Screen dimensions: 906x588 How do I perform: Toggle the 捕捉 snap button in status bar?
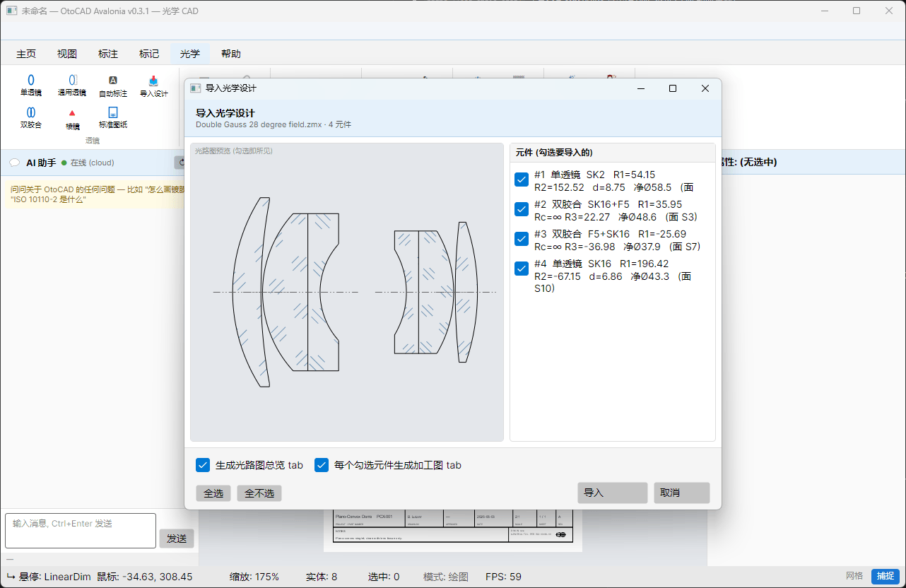tap(886, 577)
